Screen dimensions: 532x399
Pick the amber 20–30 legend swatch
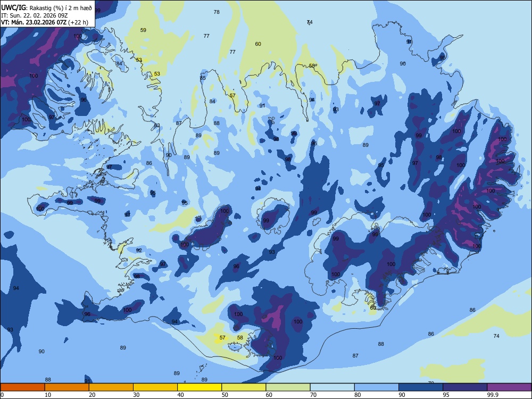pos(111,387)
